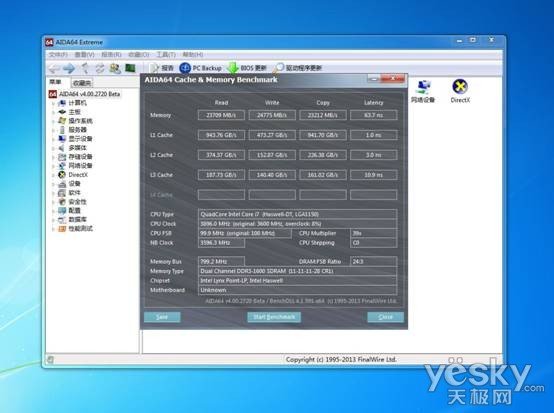Click the status bar icon at bottom left
Image resolution: width=554 pixels, height=413 pixels.
(x=50, y=360)
